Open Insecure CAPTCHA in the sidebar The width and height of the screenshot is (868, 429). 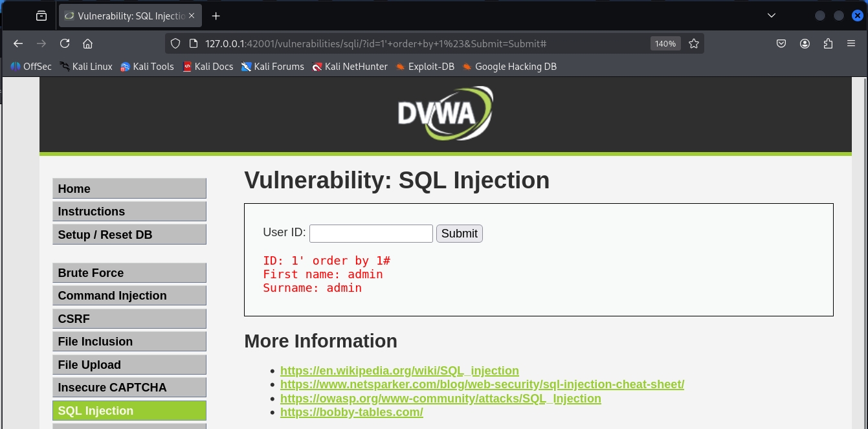click(129, 387)
